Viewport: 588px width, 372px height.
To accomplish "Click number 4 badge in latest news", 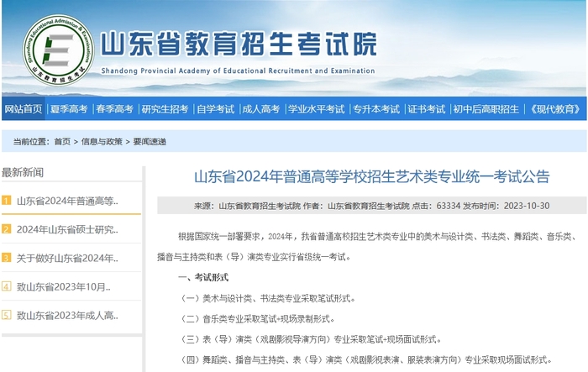I will click(x=7, y=287).
